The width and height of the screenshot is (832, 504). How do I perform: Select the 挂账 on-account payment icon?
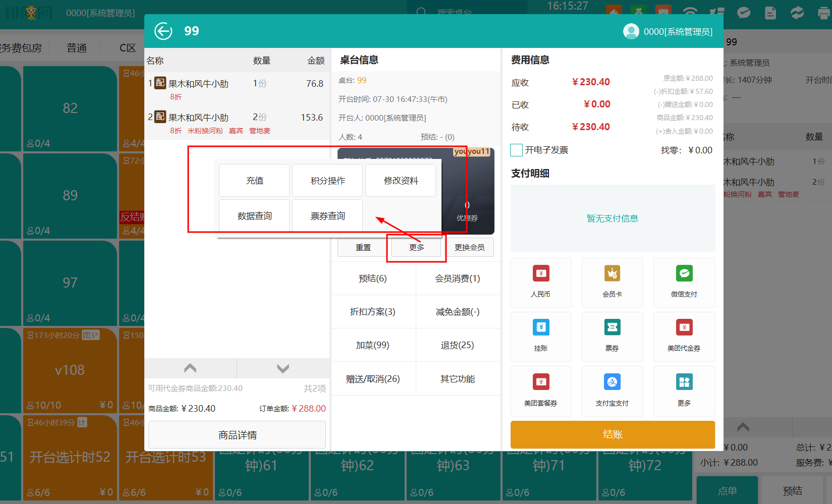pos(541,328)
